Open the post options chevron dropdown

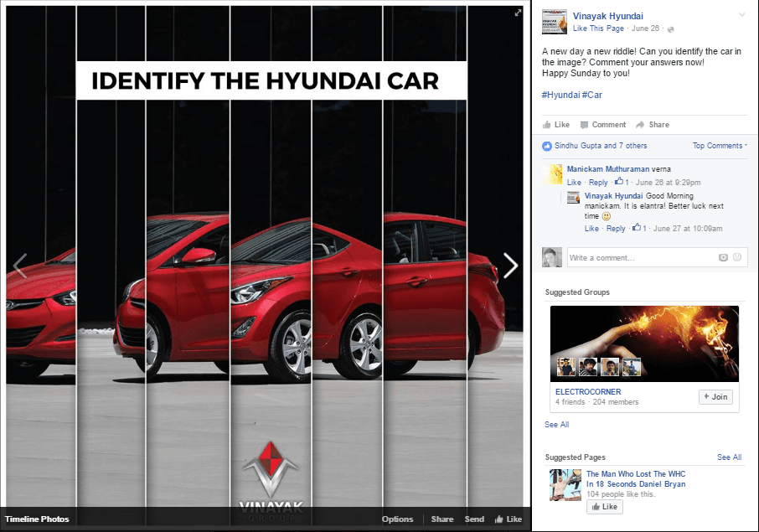tap(741, 15)
